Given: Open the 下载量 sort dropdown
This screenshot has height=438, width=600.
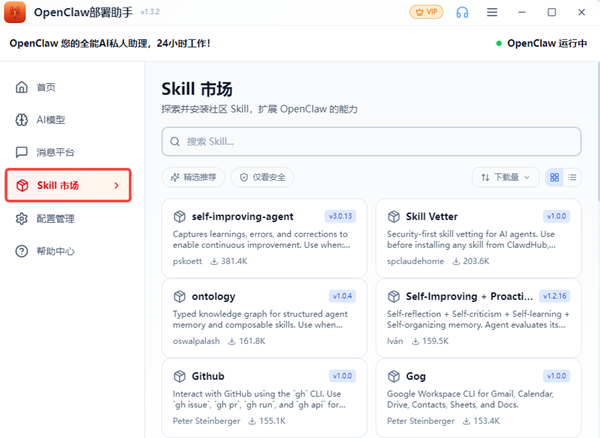Looking at the screenshot, I should (505, 177).
